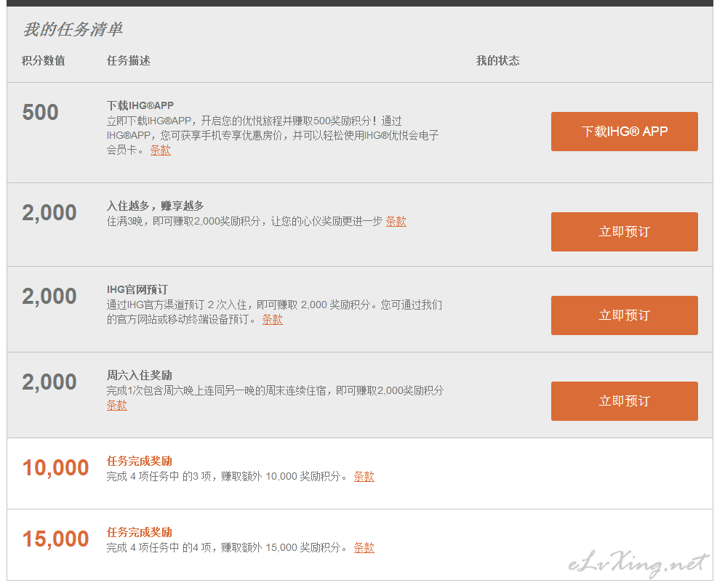Image resolution: width=717 pixels, height=588 pixels.
Task: Click the 500 points value
Action: tap(40, 113)
